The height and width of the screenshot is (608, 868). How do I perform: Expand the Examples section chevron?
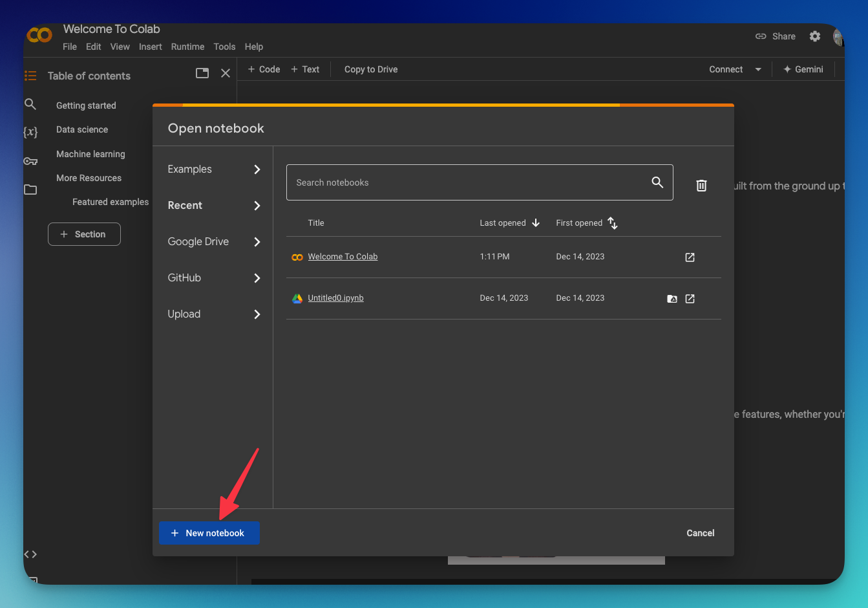pos(257,169)
